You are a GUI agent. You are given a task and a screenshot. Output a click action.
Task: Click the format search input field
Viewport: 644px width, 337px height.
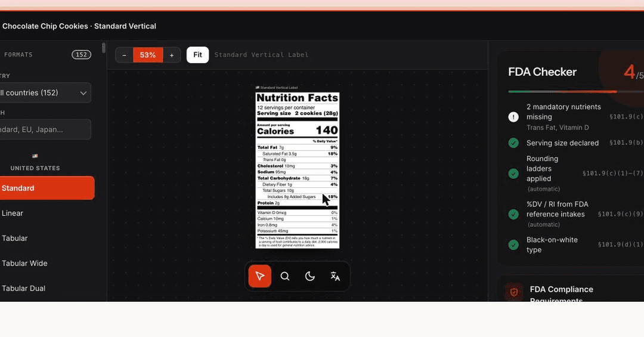[44, 129]
